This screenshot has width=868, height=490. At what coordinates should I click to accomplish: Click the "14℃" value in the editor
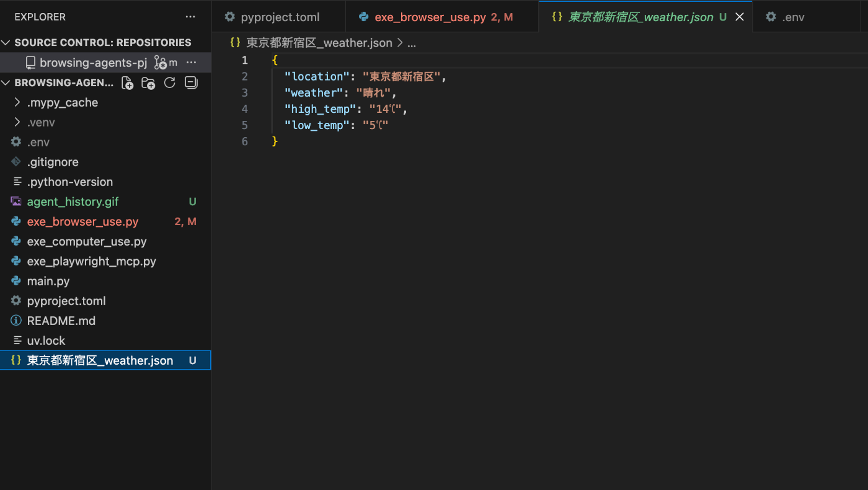pyautogui.click(x=386, y=109)
